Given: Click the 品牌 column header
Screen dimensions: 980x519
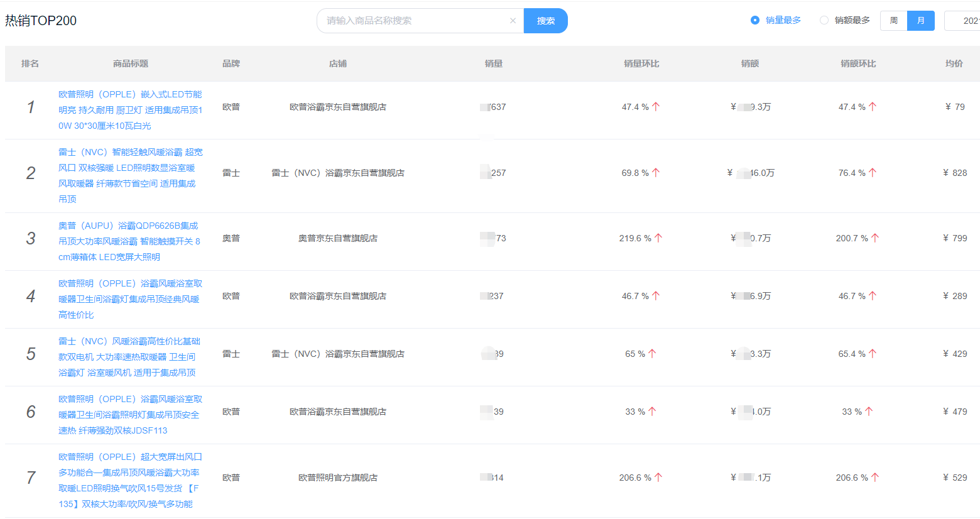Looking at the screenshot, I should click(x=231, y=63).
